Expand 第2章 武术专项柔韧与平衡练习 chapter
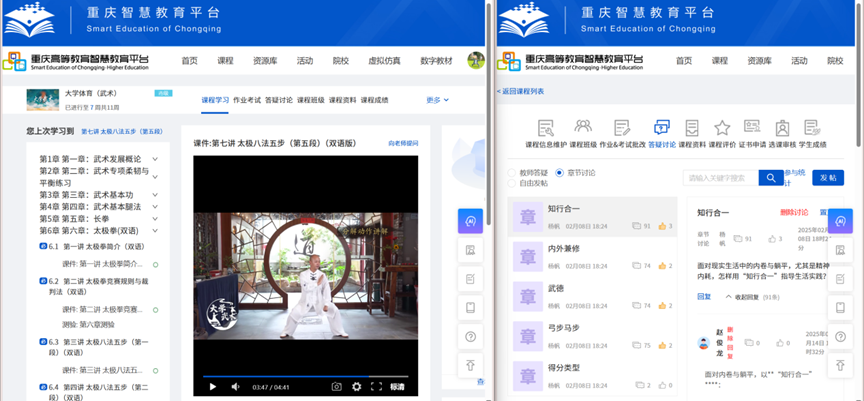 (155, 177)
